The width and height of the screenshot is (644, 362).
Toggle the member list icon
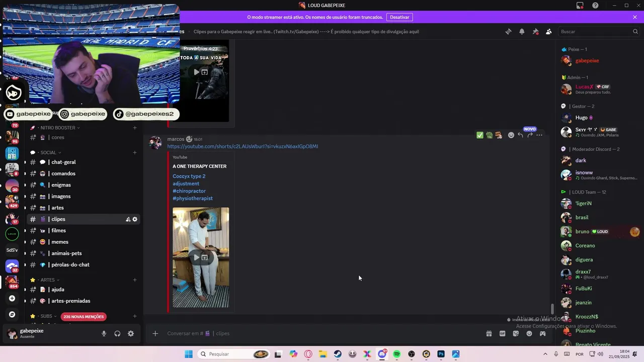tap(548, 32)
